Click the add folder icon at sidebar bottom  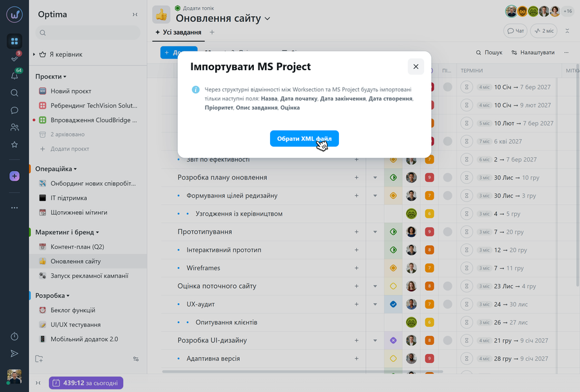(x=39, y=359)
